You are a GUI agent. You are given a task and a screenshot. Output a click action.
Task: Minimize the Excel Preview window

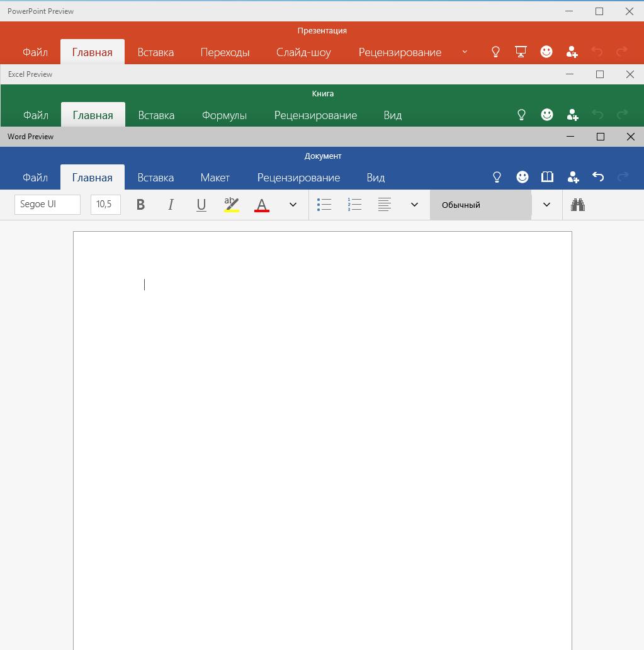point(570,74)
